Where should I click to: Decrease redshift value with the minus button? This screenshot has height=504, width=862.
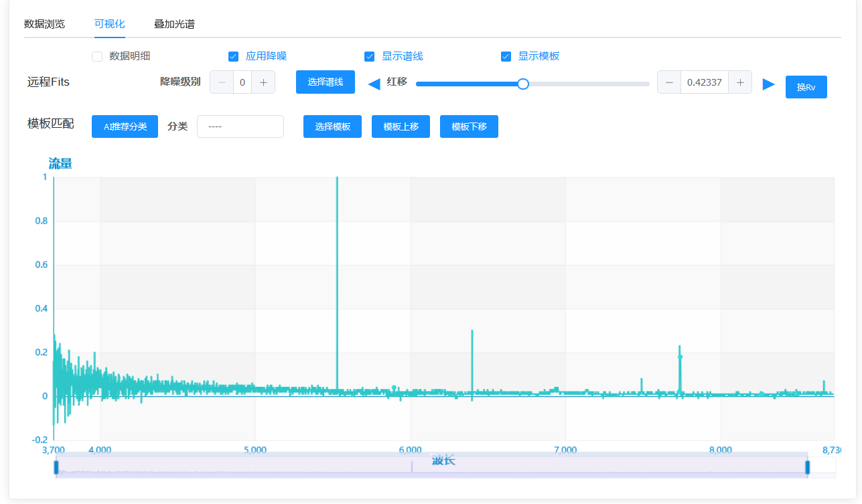click(669, 82)
